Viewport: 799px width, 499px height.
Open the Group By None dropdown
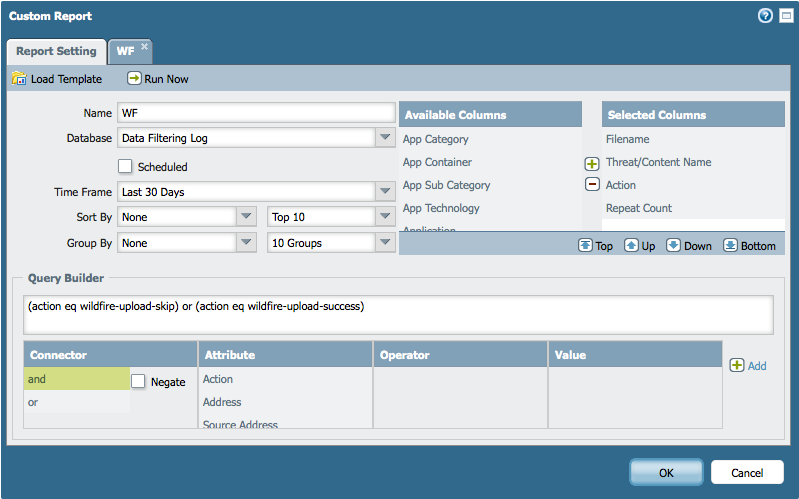click(x=246, y=243)
